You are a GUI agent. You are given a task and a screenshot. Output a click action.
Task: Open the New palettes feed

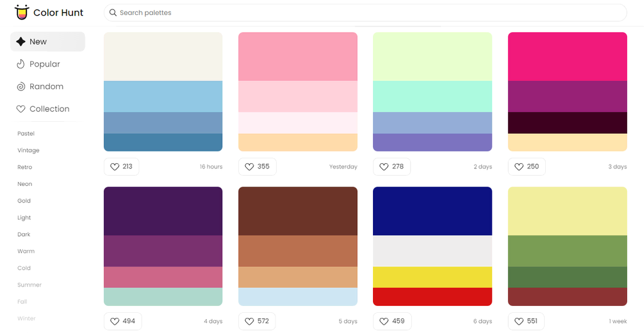click(48, 41)
